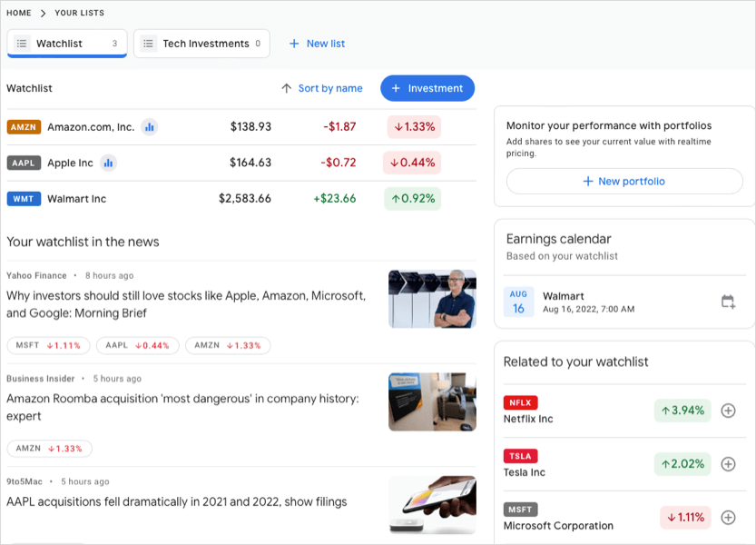Open Amazon Roomba acquisition headline
The image size is (756, 545).
[x=182, y=408]
